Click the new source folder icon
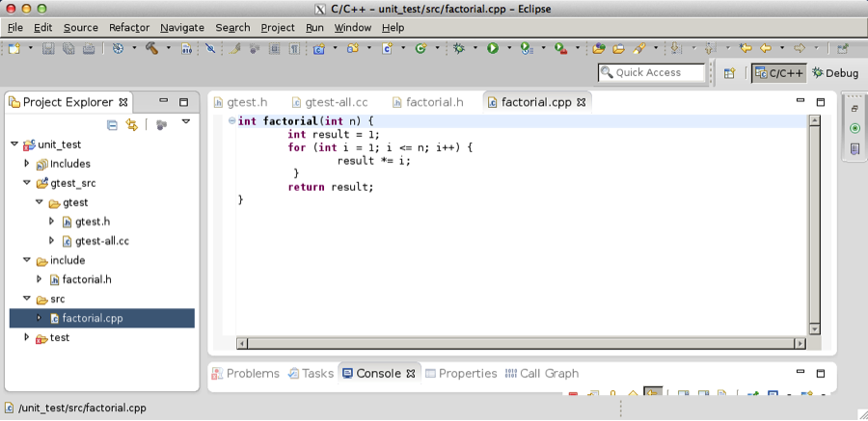868x421 pixels. click(353, 49)
